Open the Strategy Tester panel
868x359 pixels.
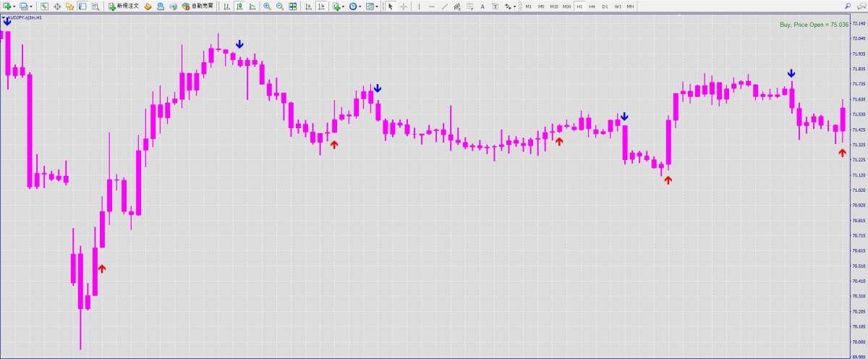pos(95,7)
